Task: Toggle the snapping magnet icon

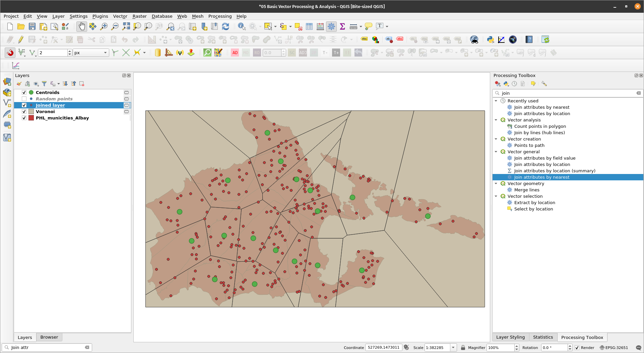Action: click(10, 53)
